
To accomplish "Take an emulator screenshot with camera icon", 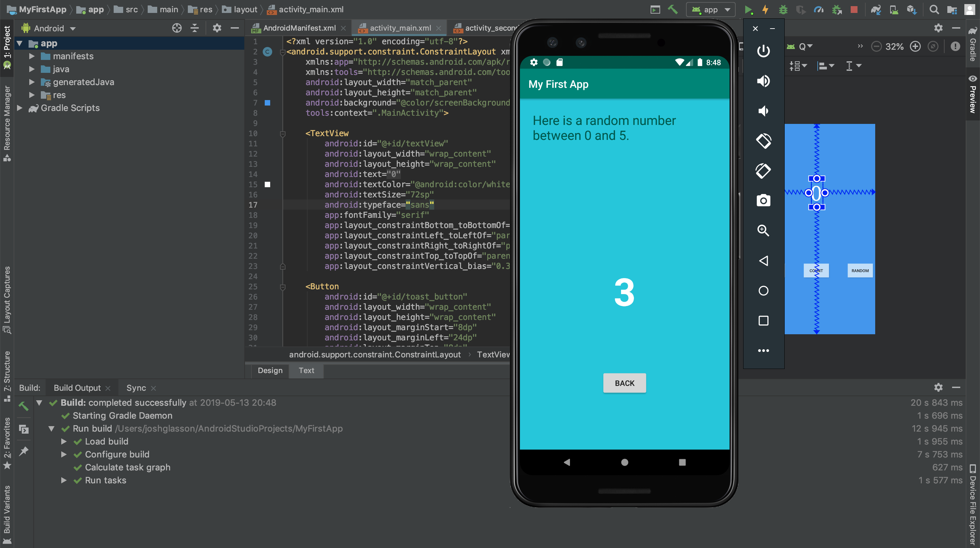I will coord(763,200).
